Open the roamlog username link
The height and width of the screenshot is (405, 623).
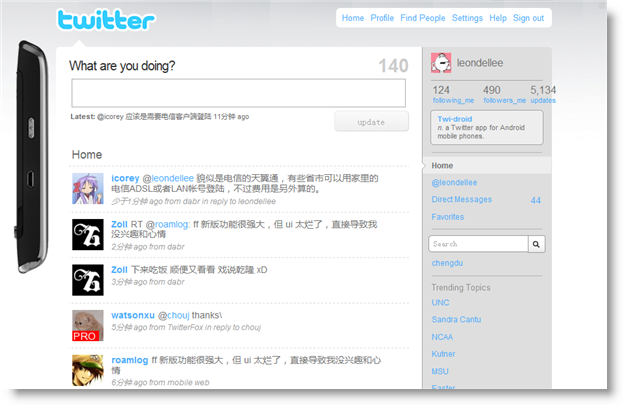130,360
